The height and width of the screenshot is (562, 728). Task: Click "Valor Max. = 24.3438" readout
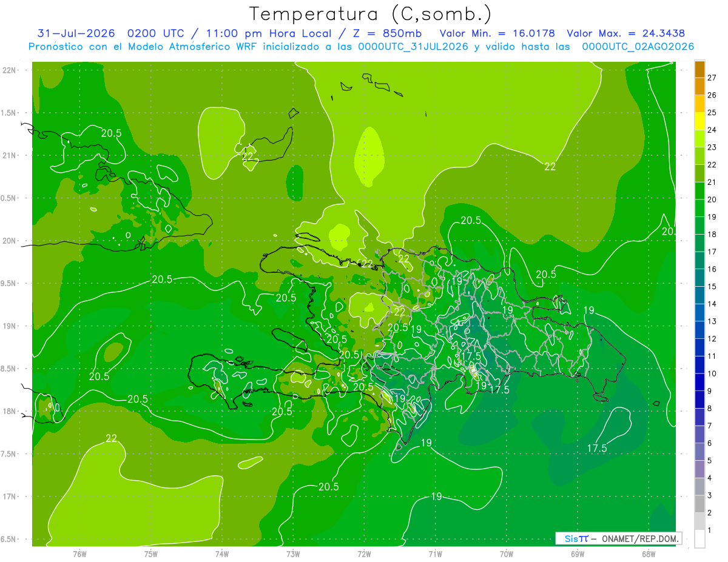(x=626, y=33)
